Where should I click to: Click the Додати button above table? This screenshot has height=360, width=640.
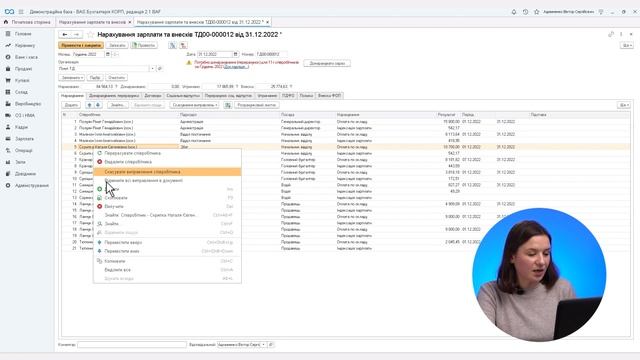coord(71,105)
